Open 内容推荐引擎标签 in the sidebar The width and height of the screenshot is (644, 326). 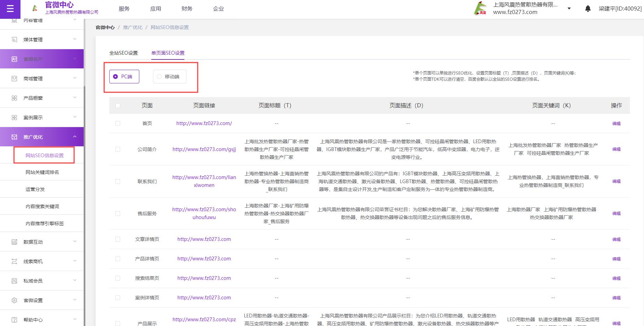[x=45, y=223]
